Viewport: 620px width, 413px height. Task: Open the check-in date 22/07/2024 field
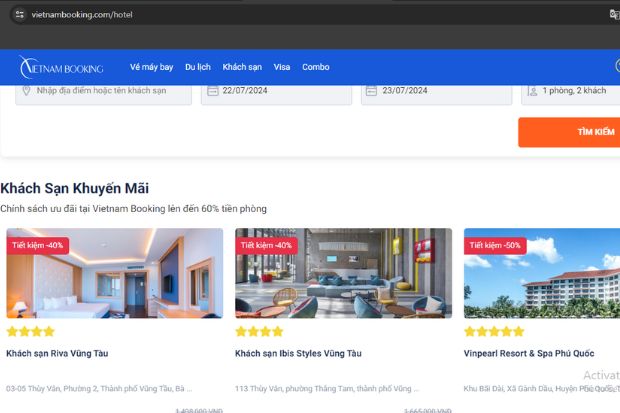click(x=276, y=93)
